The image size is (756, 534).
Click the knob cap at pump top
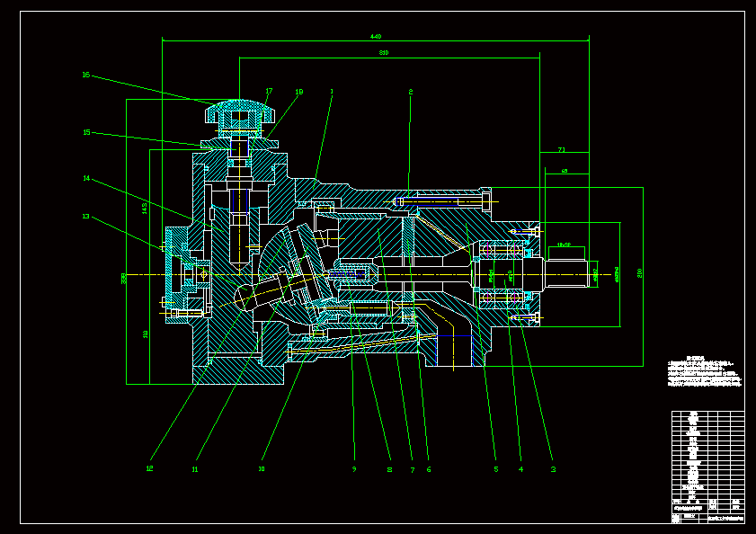coord(239,112)
